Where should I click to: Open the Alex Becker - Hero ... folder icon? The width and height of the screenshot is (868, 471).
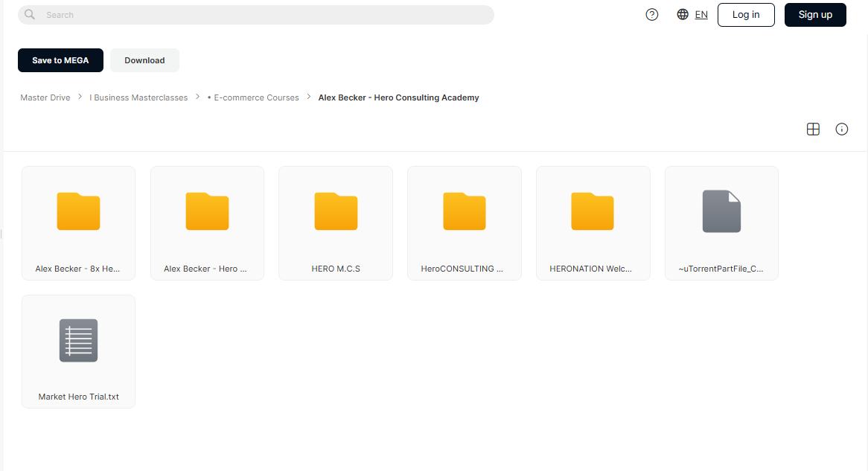point(207,211)
